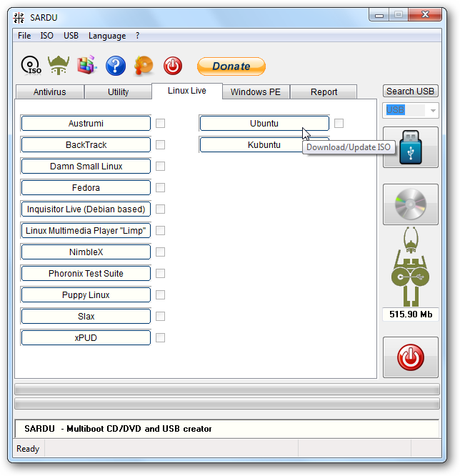Viewport: 460px width, 476px height.
Task: Click the BackTrack button
Action: click(x=86, y=145)
